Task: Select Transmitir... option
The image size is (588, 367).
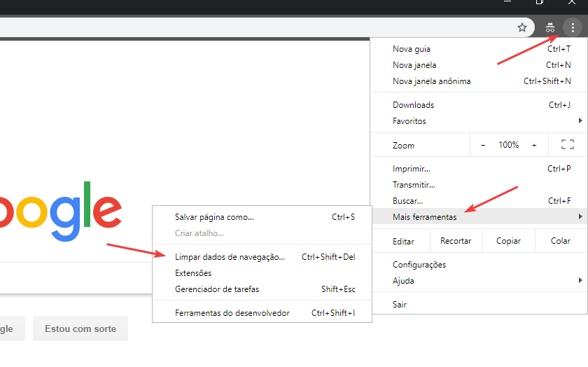Action: click(x=479, y=185)
